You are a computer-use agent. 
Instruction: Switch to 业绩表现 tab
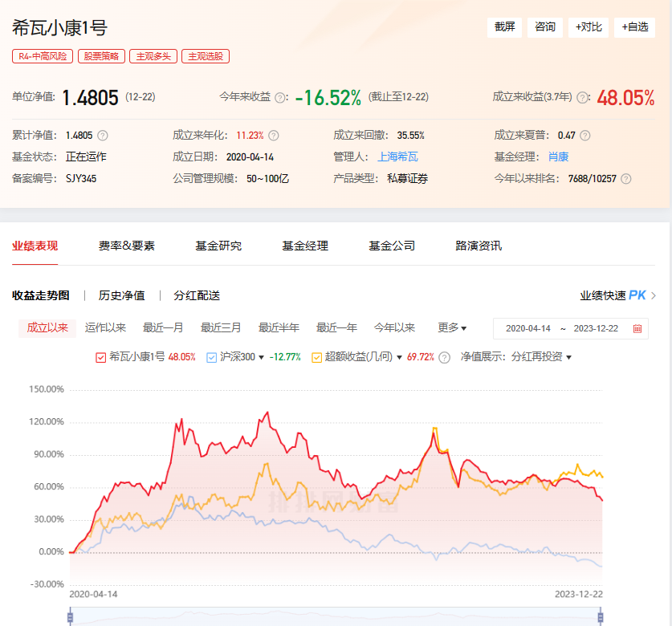tap(35, 246)
